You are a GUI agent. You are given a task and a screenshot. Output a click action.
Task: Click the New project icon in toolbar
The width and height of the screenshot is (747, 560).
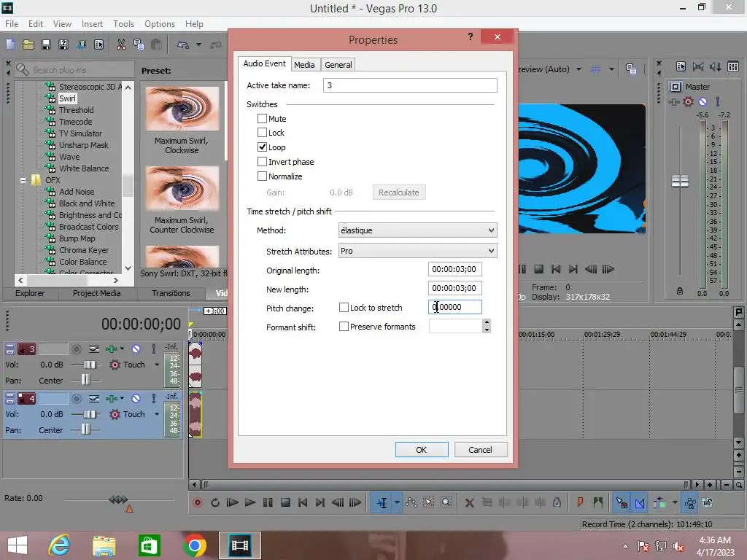tap(10, 44)
